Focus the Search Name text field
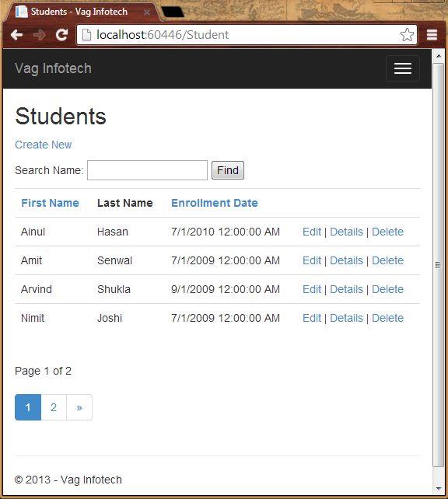The height and width of the screenshot is (499, 448). tap(148, 170)
